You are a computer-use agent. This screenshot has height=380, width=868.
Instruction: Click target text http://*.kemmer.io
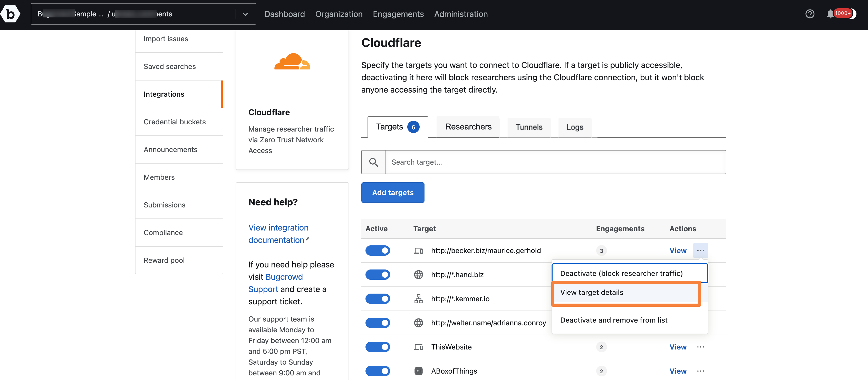(x=460, y=298)
